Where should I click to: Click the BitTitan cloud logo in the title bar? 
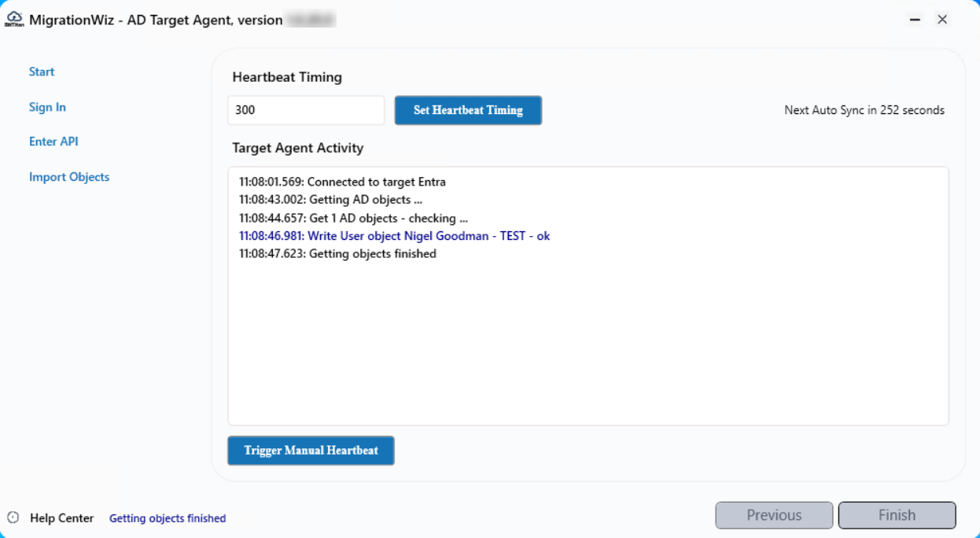tap(13, 18)
